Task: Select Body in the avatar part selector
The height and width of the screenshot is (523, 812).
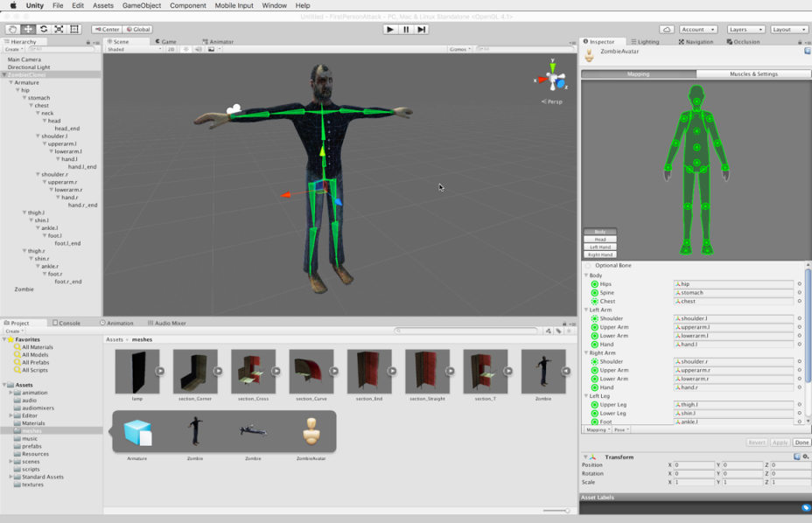Action: coord(599,232)
